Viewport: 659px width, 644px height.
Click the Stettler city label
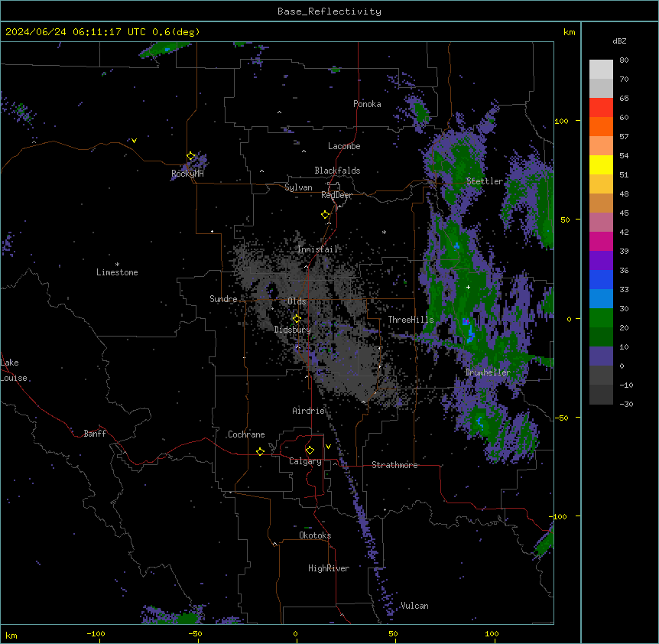(x=485, y=181)
